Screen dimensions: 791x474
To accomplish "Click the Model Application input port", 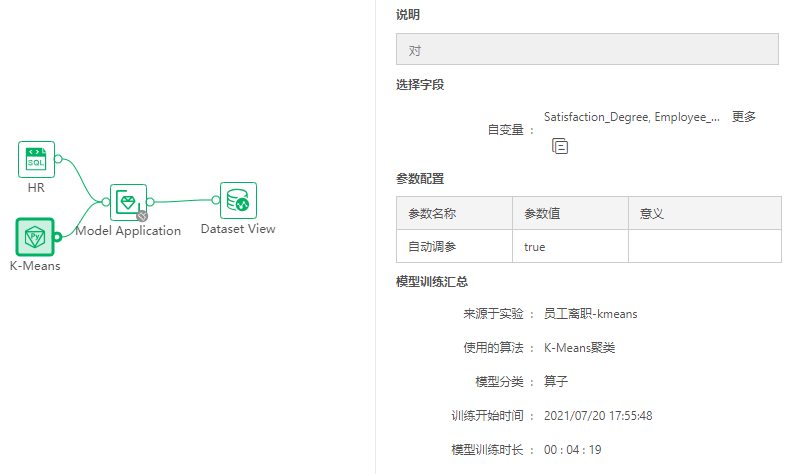I will pyautogui.click(x=106, y=202).
